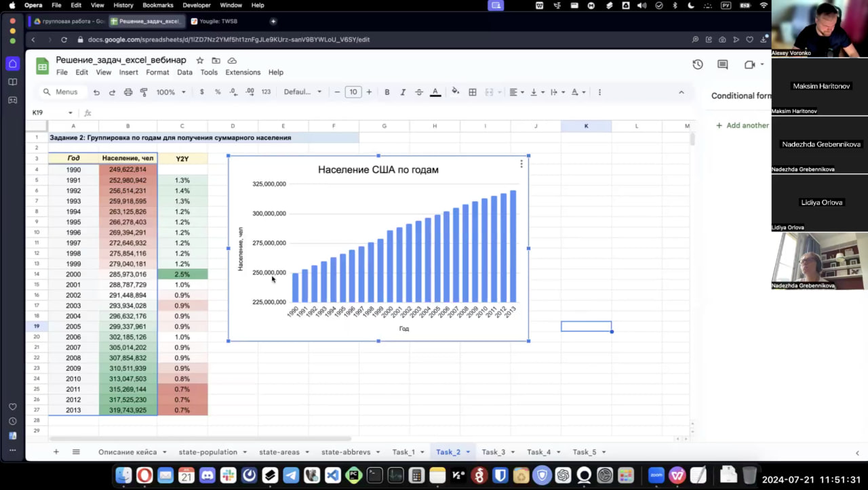Star the document Решение_задач_excel_вебинар
Screen dimensions: 868x490
[200, 60]
